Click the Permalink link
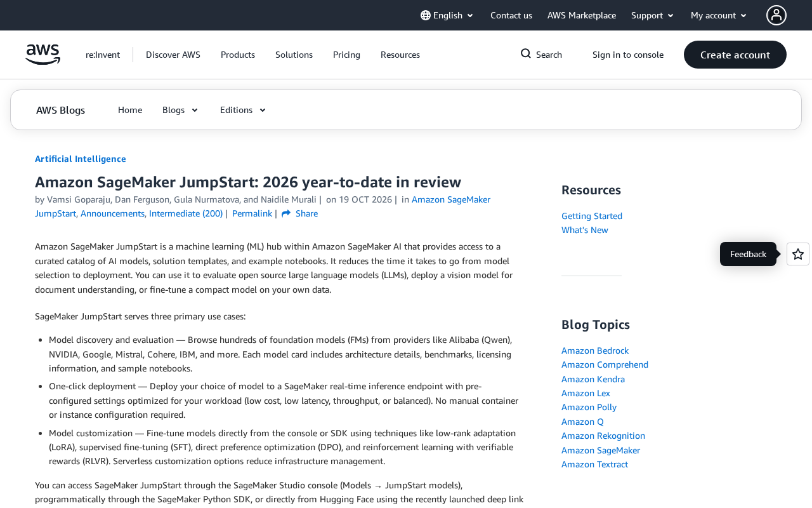The height and width of the screenshot is (508, 812). pos(252,213)
